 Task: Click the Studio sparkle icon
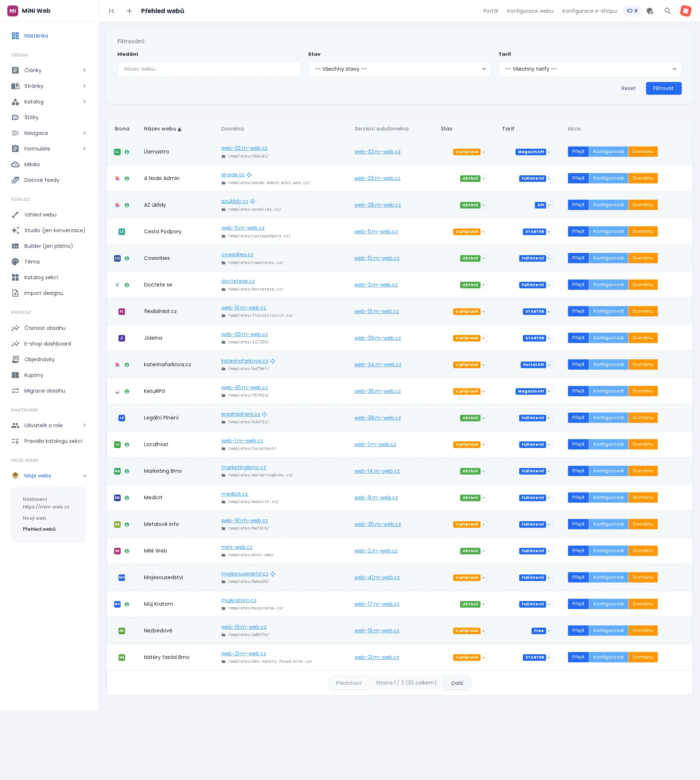[x=15, y=230]
